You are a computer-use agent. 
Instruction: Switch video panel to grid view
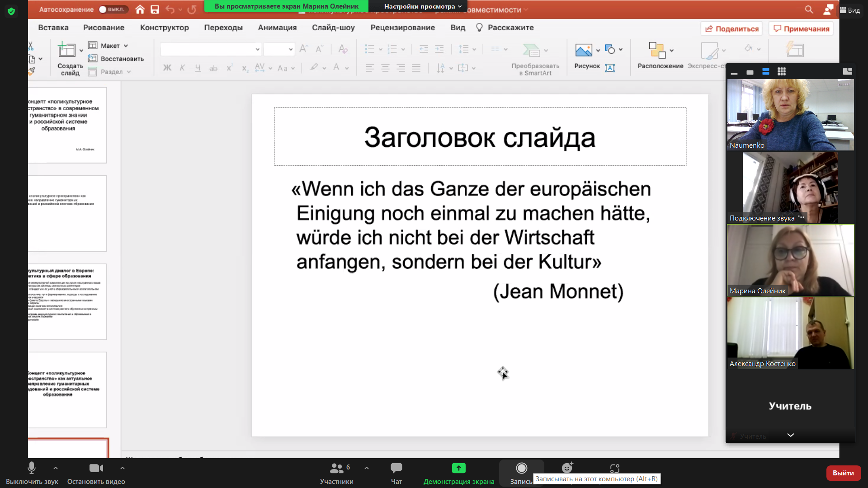pyautogui.click(x=782, y=71)
